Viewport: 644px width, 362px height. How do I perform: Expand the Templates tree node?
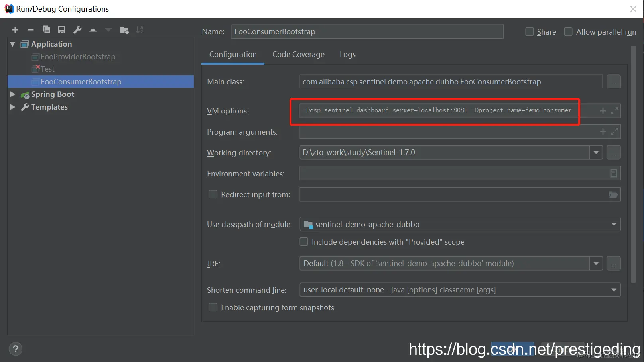pyautogui.click(x=12, y=107)
